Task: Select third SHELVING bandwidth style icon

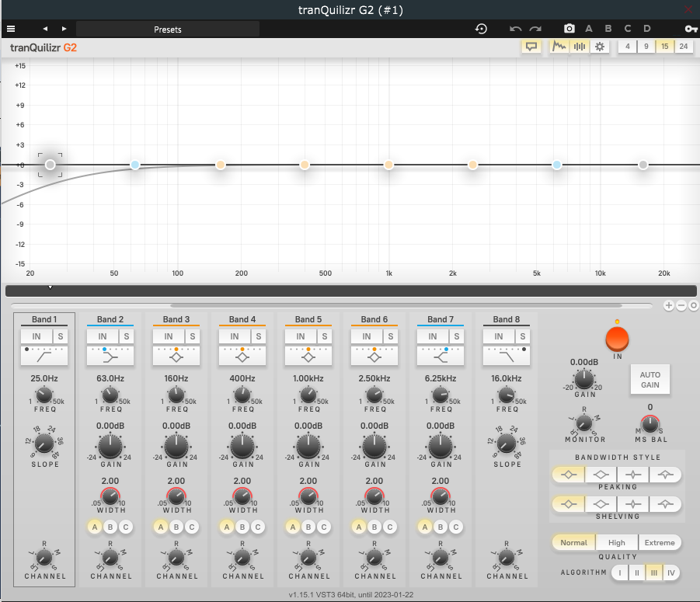Action: [x=633, y=504]
